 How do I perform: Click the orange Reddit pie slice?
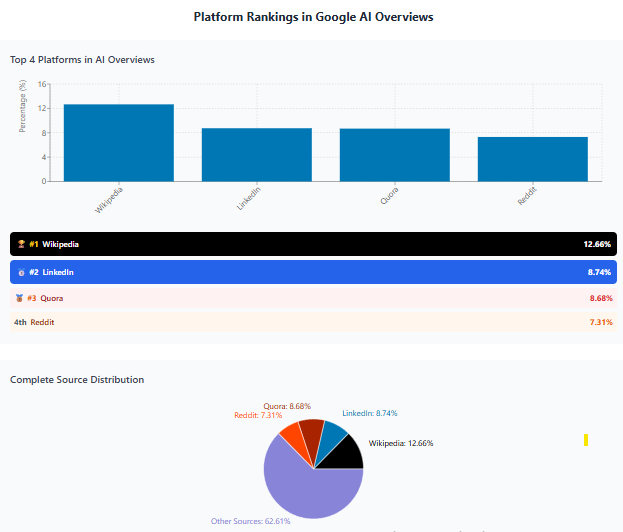296,440
